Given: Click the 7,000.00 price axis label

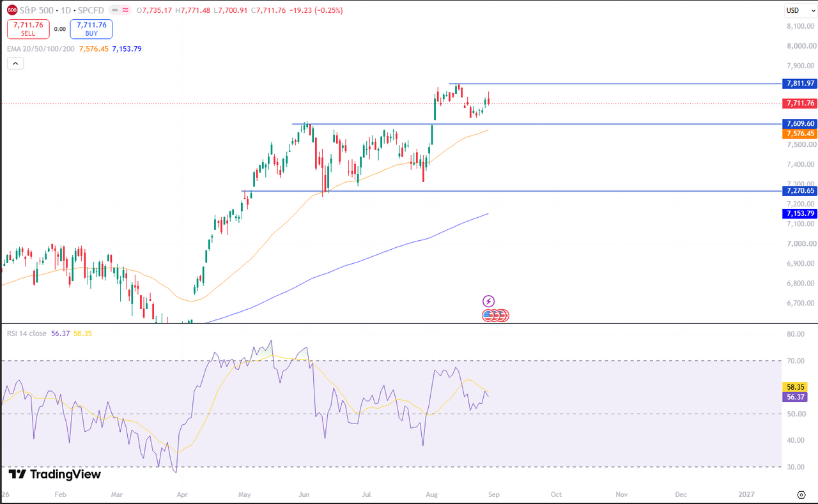Looking at the screenshot, I should pyautogui.click(x=801, y=244).
